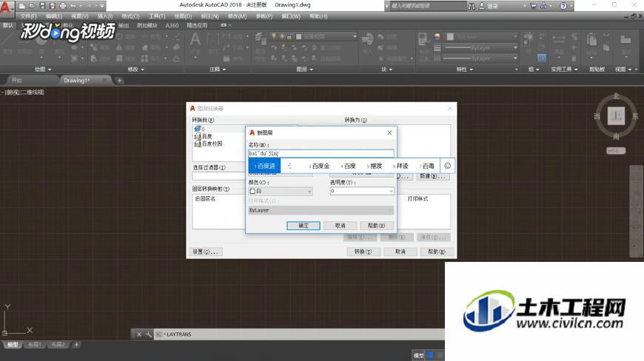The height and width of the screenshot is (361, 644).
Task: Add a new layout with the plus icon
Action: pyautogui.click(x=76, y=345)
